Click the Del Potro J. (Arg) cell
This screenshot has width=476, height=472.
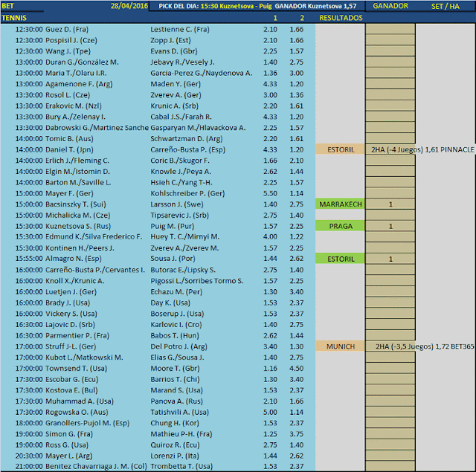click(178, 346)
